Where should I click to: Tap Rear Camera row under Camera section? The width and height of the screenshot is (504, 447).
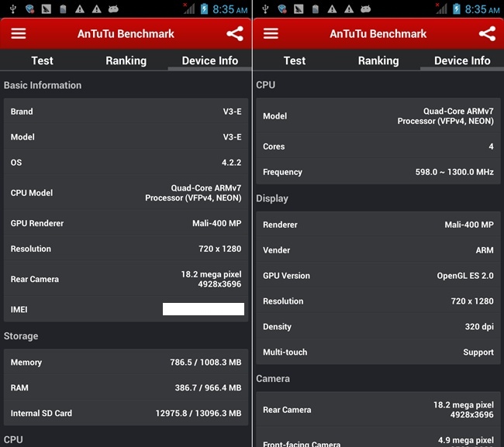click(378, 410)
